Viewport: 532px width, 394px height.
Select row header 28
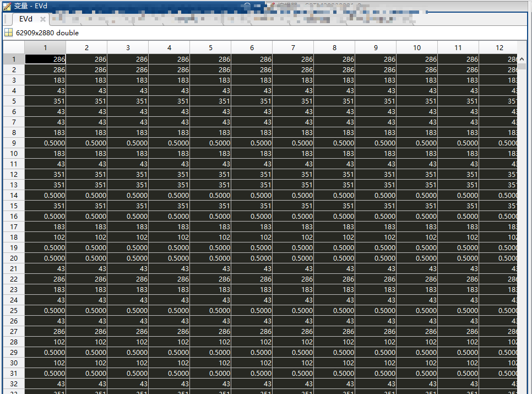[x=14, y=342]
